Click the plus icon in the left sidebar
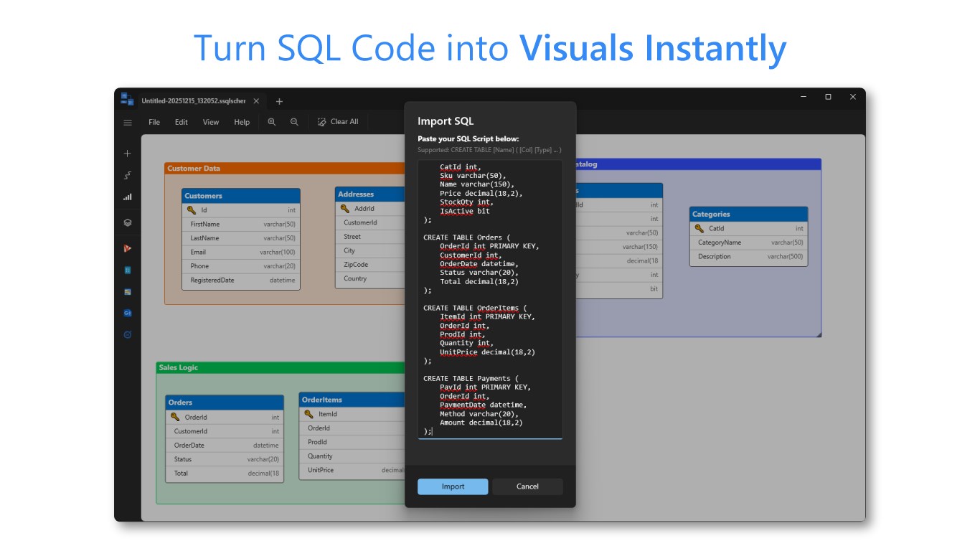Image resolution: width=980 pixels, height=551 pixels. pos(128,154)
